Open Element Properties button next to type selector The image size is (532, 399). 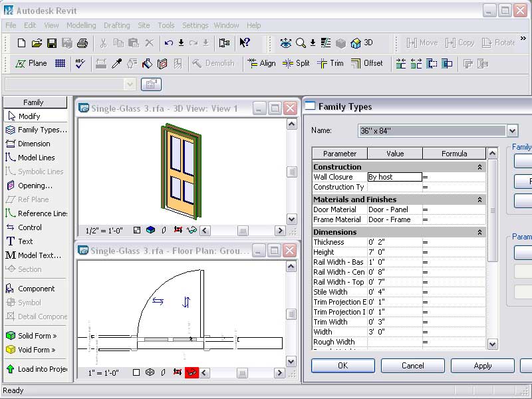(152, 84)
